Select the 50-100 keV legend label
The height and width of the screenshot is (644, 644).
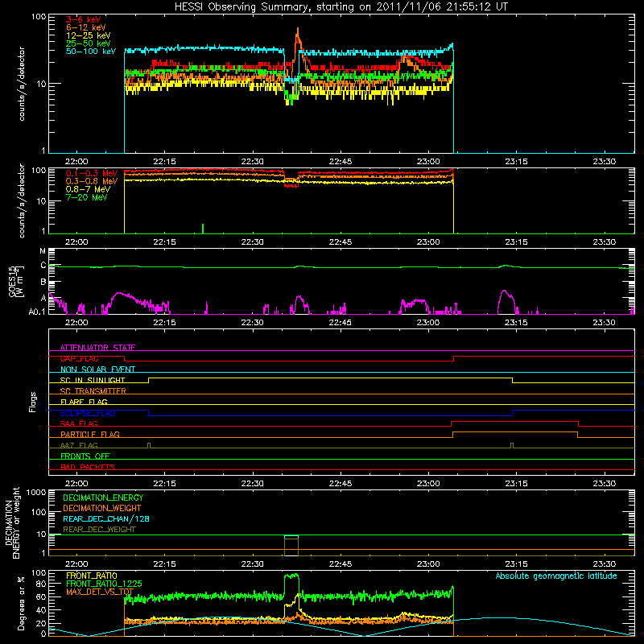[x=91, y=52]
